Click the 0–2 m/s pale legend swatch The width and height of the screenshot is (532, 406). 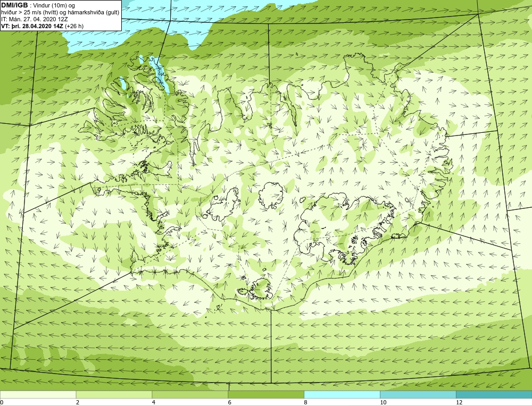pyautogui.click(x=38, y=394)
